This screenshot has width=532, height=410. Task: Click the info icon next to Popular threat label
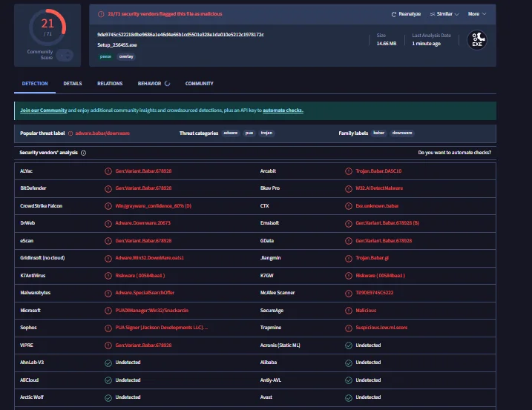click(x=70, y=133)
